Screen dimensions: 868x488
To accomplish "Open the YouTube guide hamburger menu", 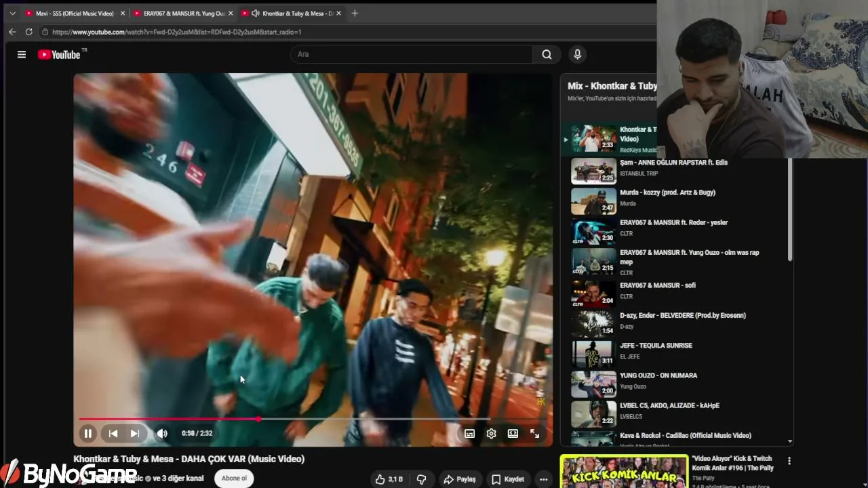I will pos(22,54).
